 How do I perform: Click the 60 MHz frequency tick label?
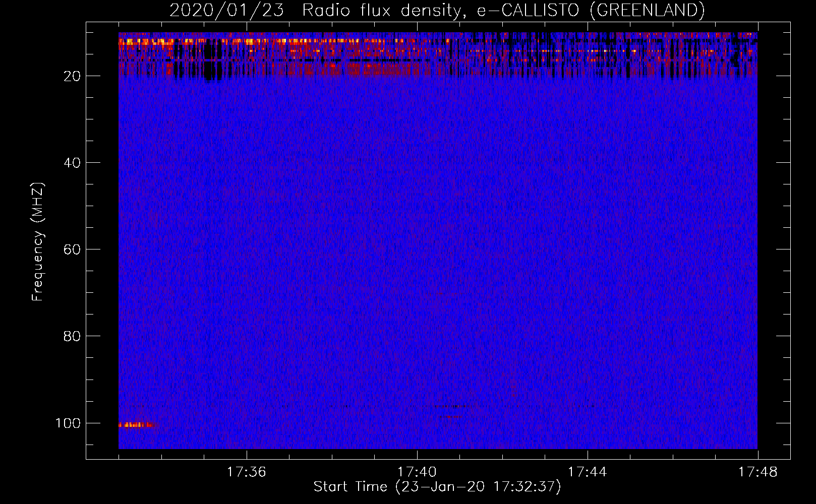coord(72,249)
